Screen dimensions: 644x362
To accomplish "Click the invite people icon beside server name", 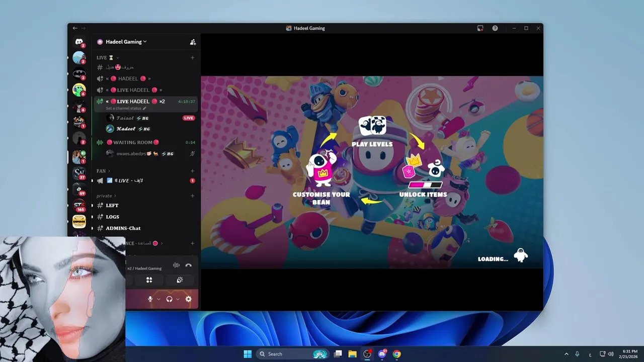I will [x=193, y=42].
